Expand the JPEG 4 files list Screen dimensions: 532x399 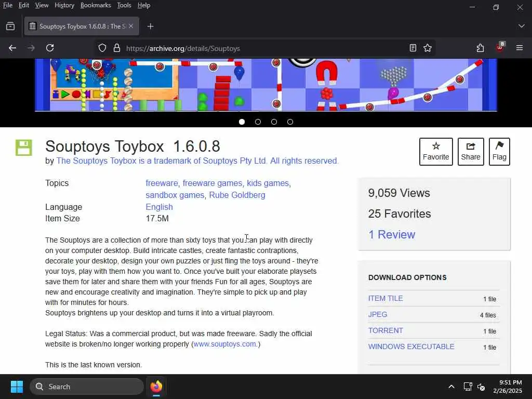click(488, 315)
